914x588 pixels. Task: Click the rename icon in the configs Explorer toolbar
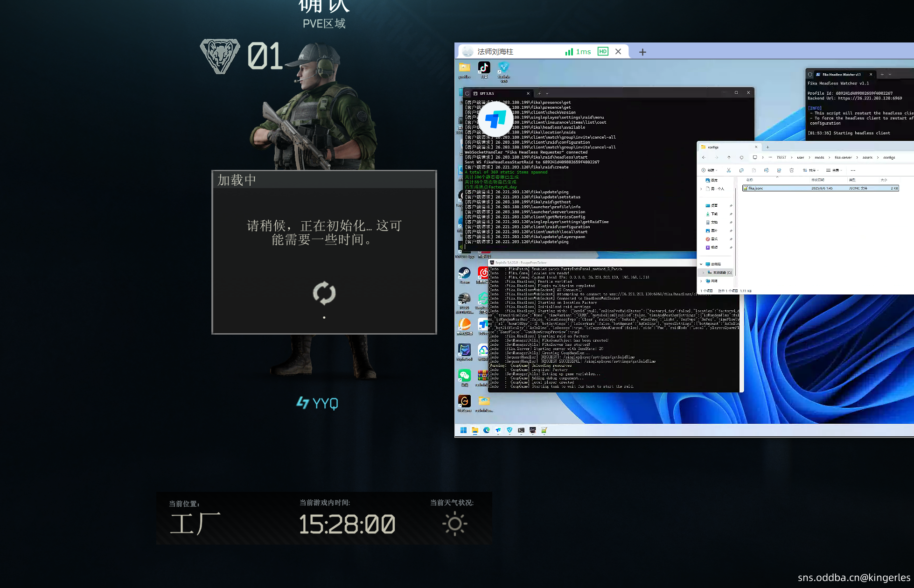coord(767,170)
